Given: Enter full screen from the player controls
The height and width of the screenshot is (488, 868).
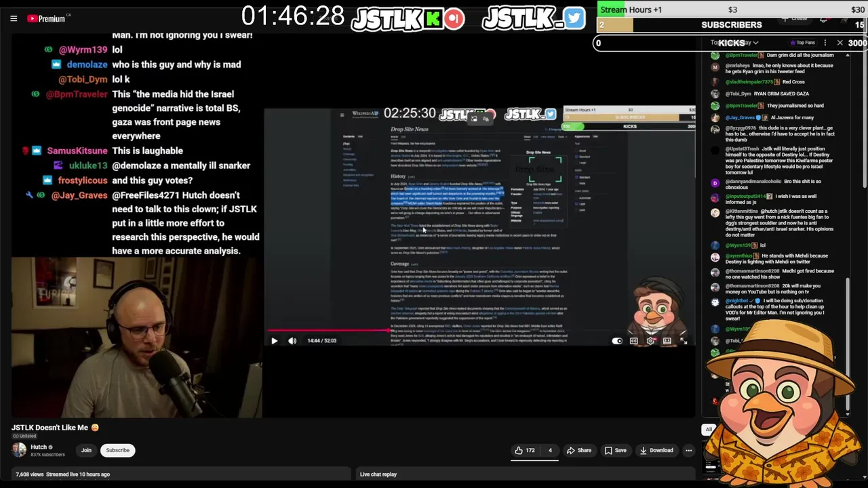Looking at the screenshot, I should 684,341.
